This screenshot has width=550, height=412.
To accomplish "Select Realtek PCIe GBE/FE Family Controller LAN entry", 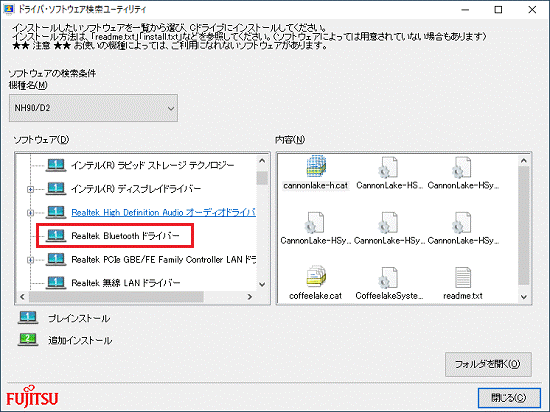I will pos(163,259).
